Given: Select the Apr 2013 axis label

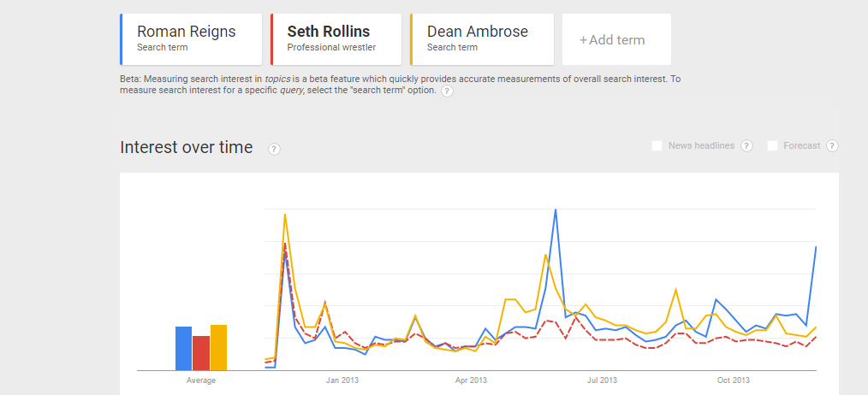Looking at the screenshot, I should pos(471,380).
